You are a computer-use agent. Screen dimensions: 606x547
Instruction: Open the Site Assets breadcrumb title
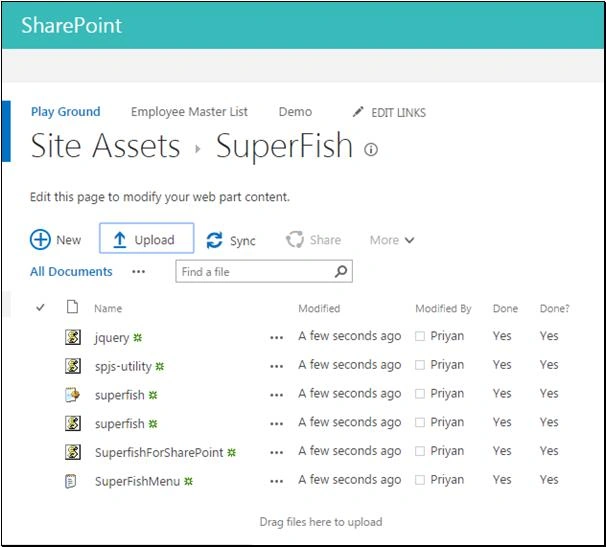coord(105,146)
